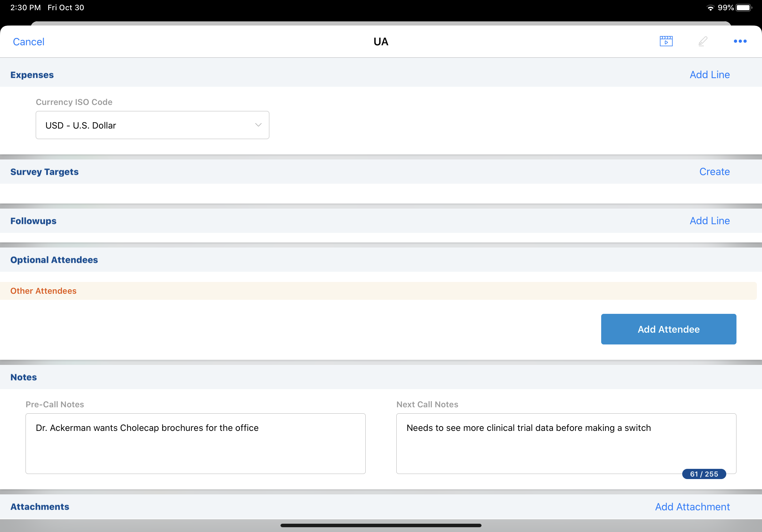This screenshot has height=532, width=762.
Task: Open the media presentation icon in header
Action: coord(666,41)
